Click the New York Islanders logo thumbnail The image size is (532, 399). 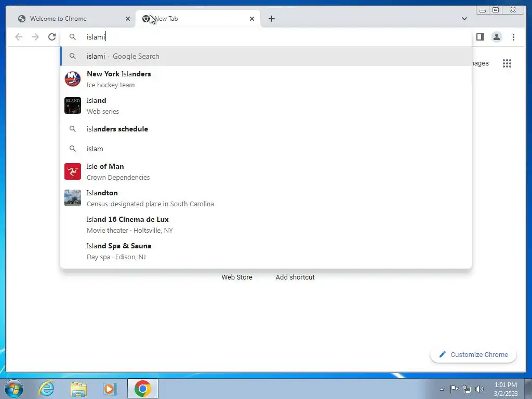pyautogui.click(x=73, y=79)
